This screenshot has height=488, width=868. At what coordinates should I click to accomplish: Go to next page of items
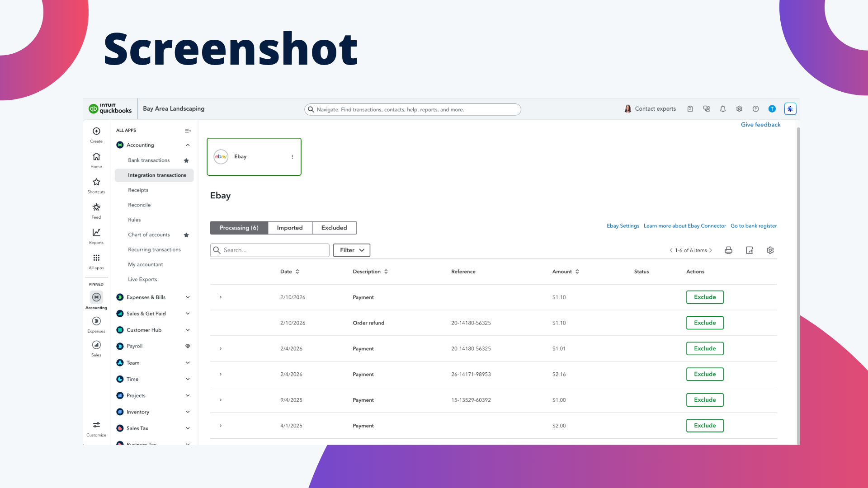coord(711,250)
